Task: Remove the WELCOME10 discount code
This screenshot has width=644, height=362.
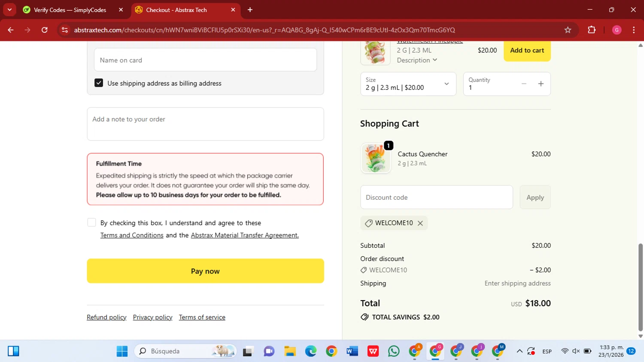Action: pyautogui.click(x=420, y=223)
